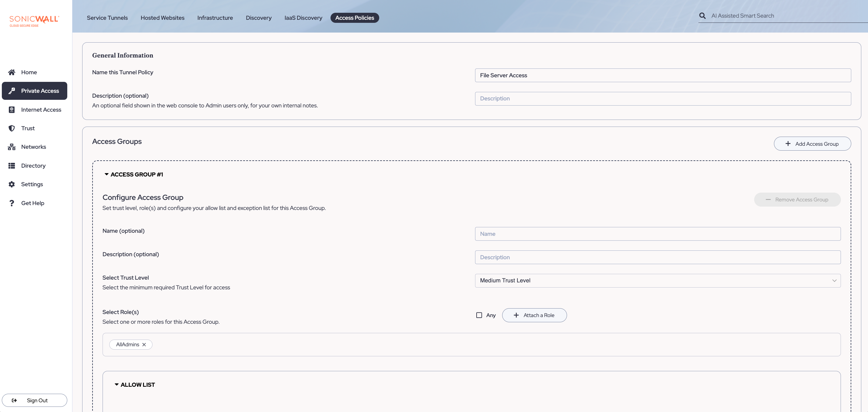Screen dimensions: 868x412
Task: Collapse the Access Group #1 section
Action: tap(107, 174)
